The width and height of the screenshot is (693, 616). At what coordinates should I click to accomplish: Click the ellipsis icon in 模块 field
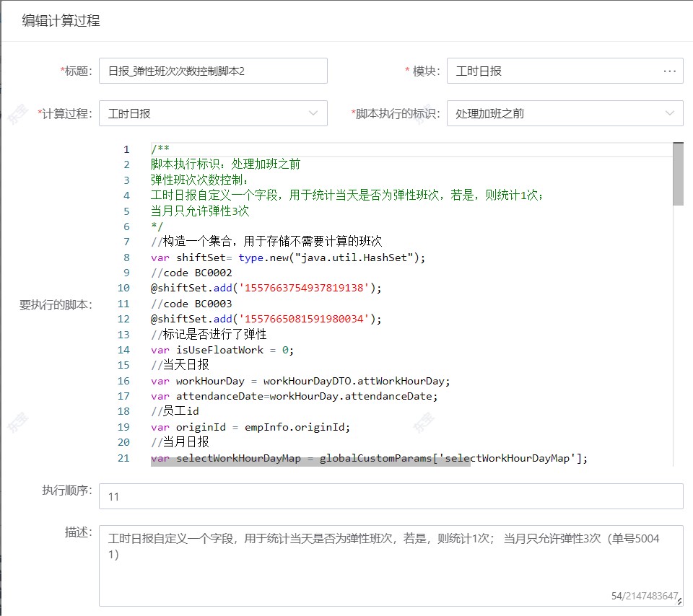pos(669,71)
